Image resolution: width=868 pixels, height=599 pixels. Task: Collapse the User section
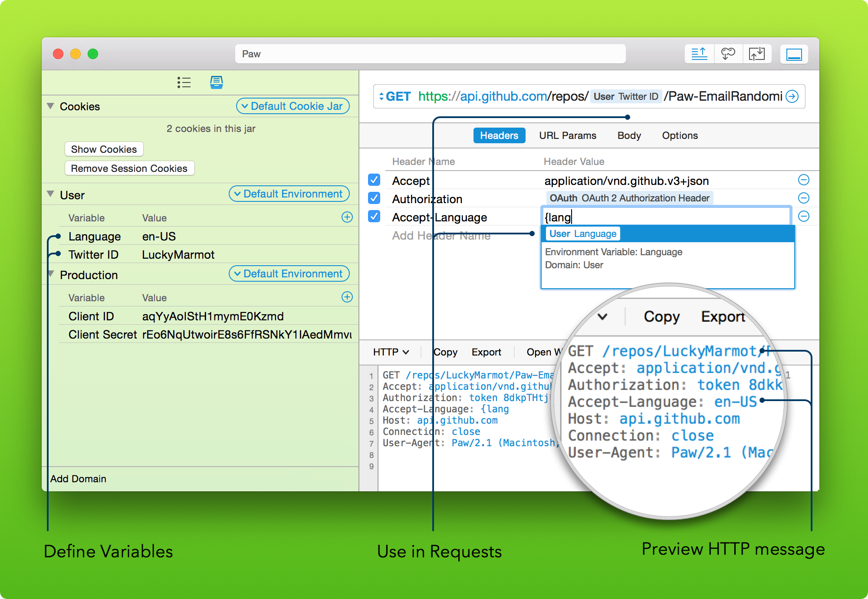(x=50, y=194)
